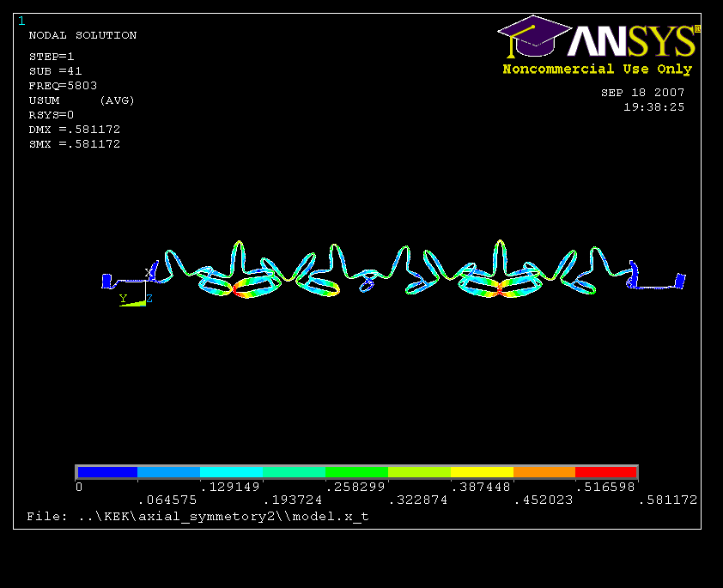723x588 pixels.
Task: Click the blue left end flange of model
Action: pos(106,281)
